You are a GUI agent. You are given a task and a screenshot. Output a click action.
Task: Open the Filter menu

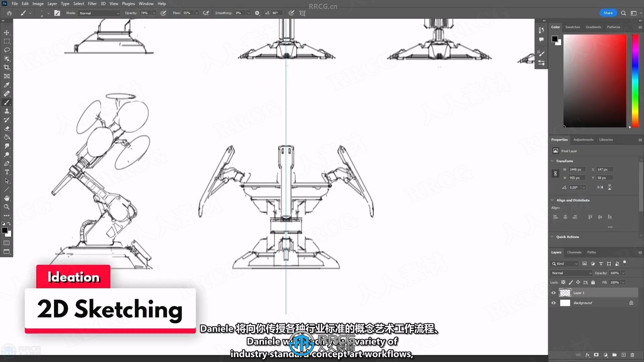tap(92, 4)
